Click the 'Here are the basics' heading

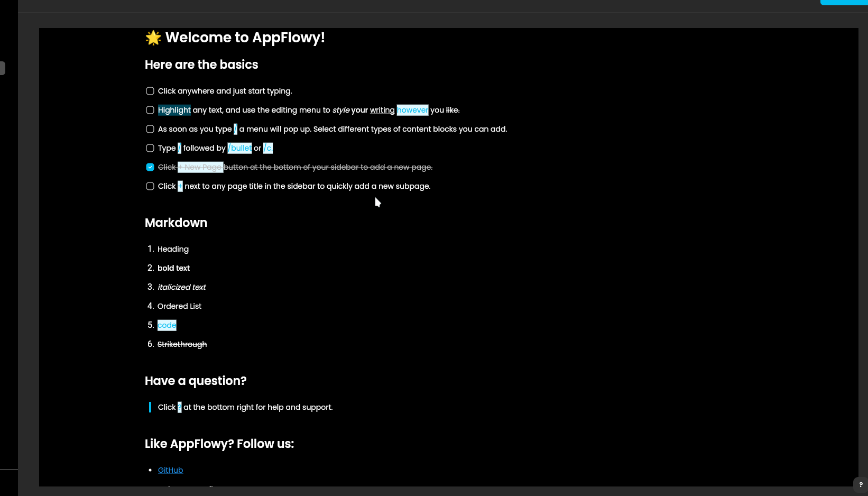pyautogui.click(x=201, y=65)
